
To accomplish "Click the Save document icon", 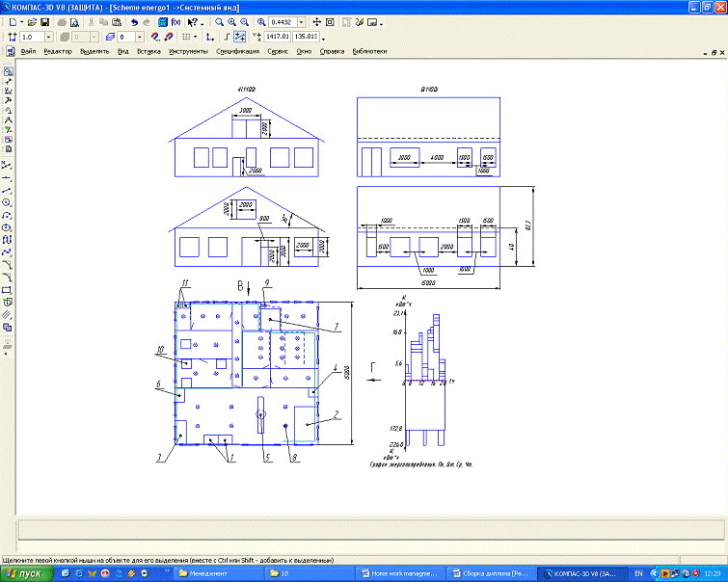I will pyautogui.click(x=44, y=21).
